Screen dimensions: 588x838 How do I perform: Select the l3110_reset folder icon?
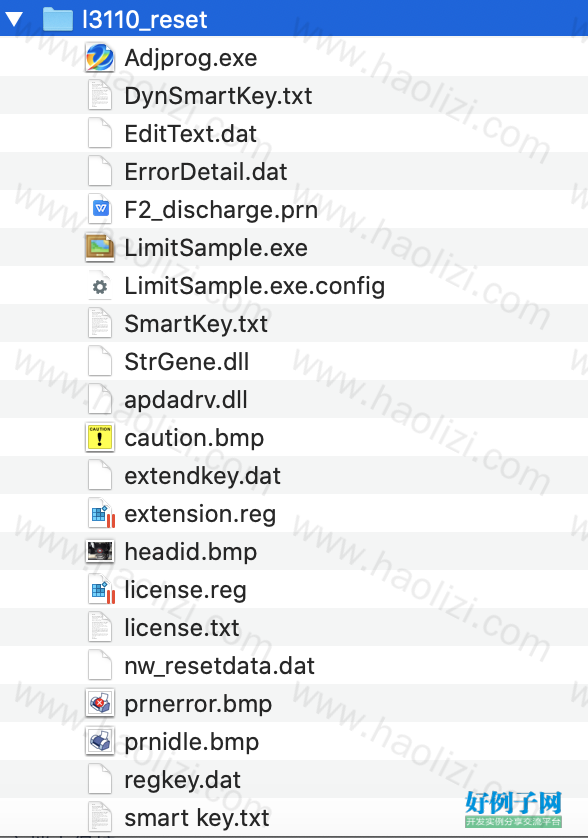point(57,19)
